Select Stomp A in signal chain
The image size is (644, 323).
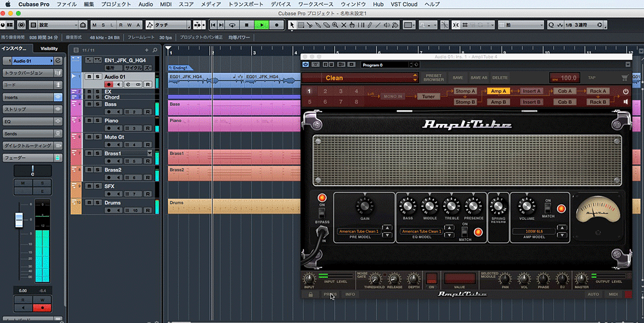pyautogui.click(x=466, y=92)
